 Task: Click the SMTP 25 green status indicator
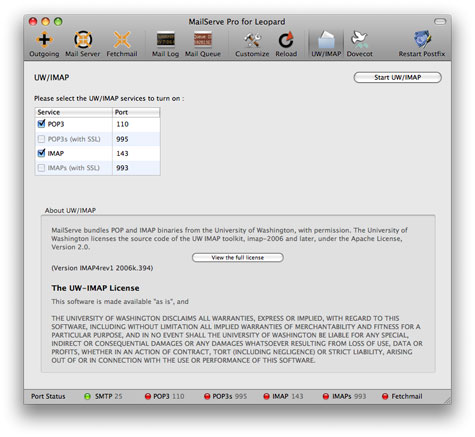(87, 396)
